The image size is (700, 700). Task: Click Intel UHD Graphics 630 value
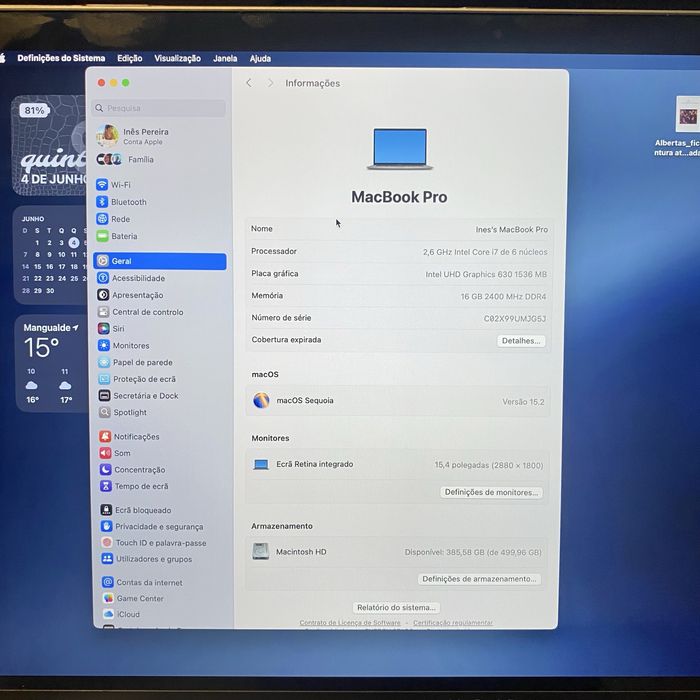486,274
